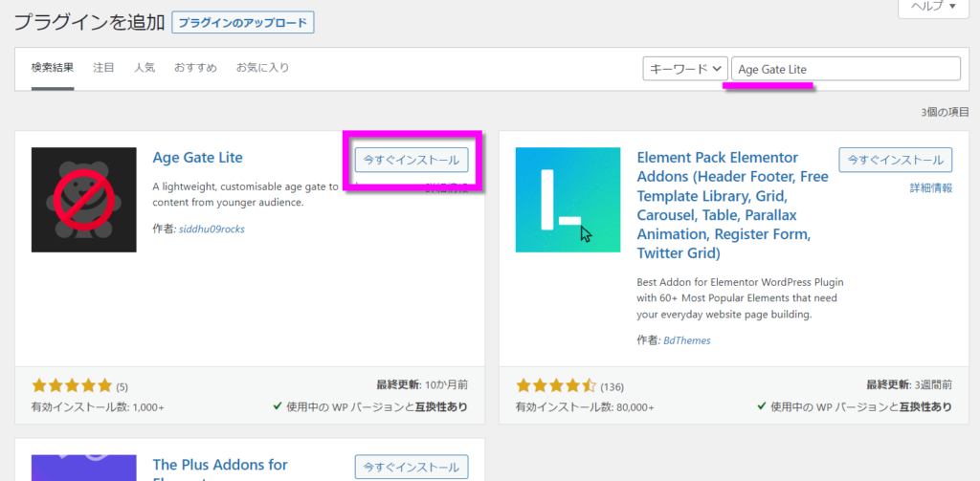Open author link siddhu09rocks

tap(212, 230)
